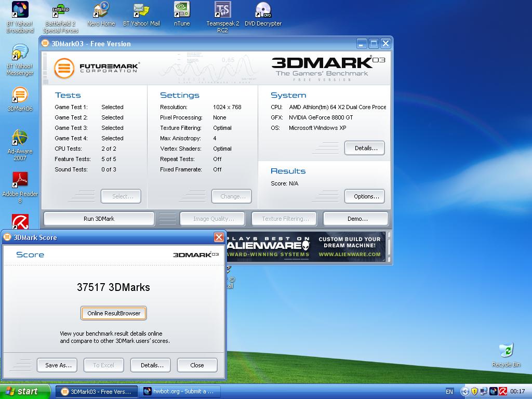Open the BT Yahoo! Messenger desktop icon
The image size is (532, 399).
tap(20, 60)
